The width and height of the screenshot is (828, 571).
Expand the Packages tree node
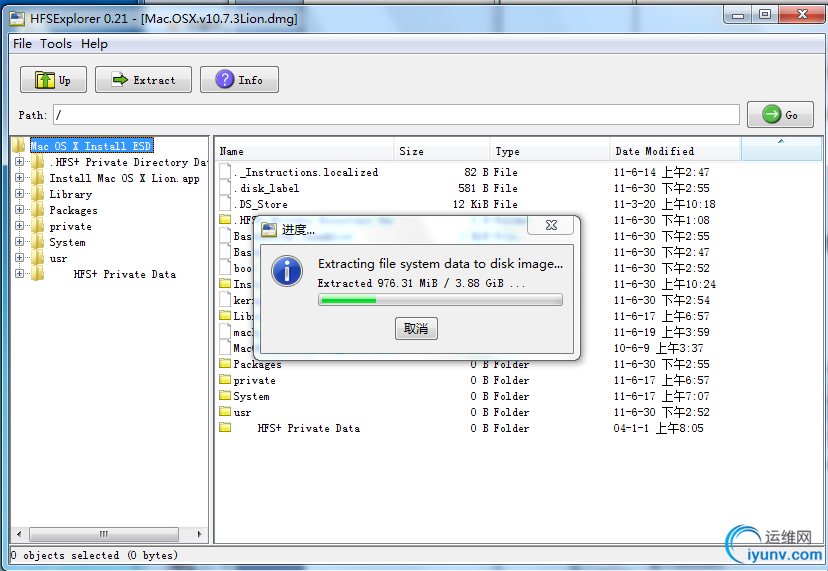[x=20, y=210]
